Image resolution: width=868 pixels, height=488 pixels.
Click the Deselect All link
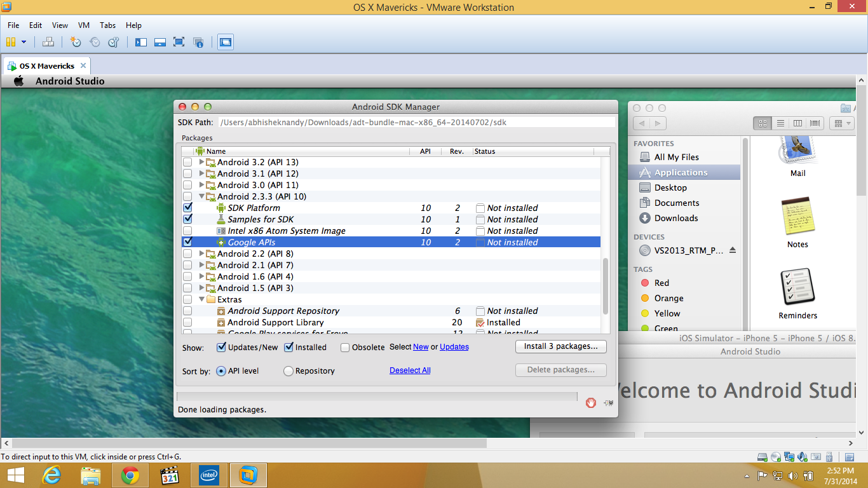[x=410, y=370]
